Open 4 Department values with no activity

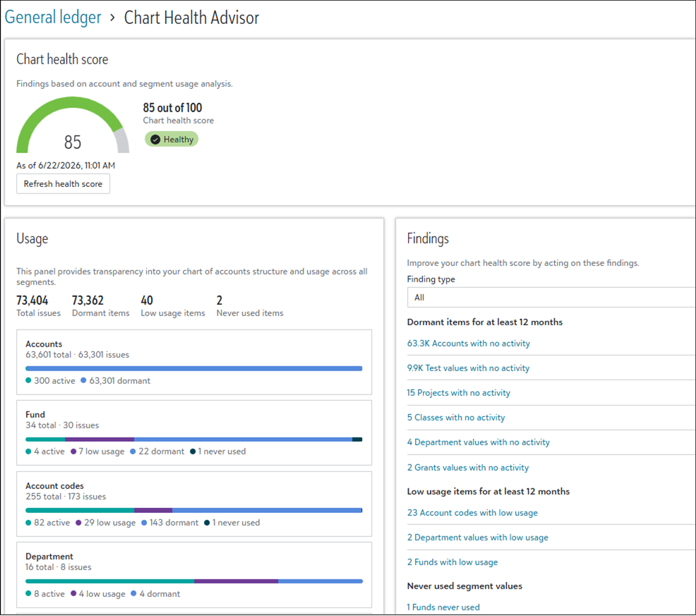point(479,442)
